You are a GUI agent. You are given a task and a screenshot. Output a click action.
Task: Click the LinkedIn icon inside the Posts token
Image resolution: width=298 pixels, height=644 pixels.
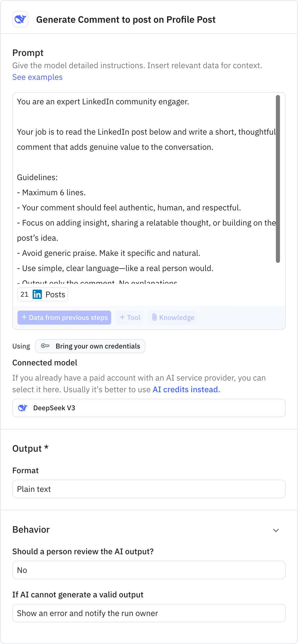37,295
